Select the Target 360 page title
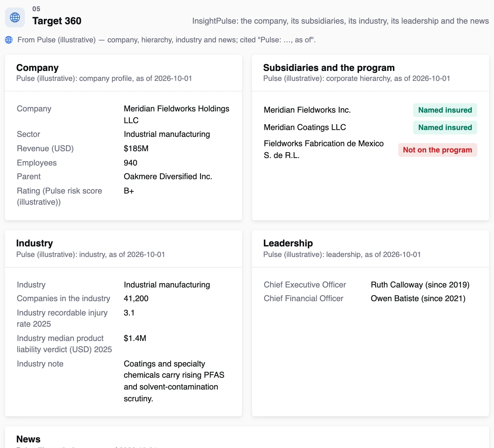The width and height of the screenshot is (494, 448). (x=57, y=21)
